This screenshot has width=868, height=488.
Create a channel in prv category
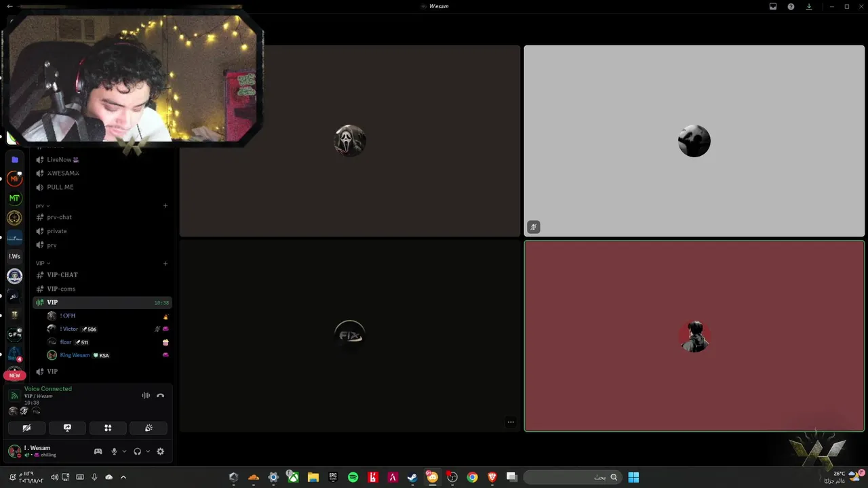click(x=165, y=205)
